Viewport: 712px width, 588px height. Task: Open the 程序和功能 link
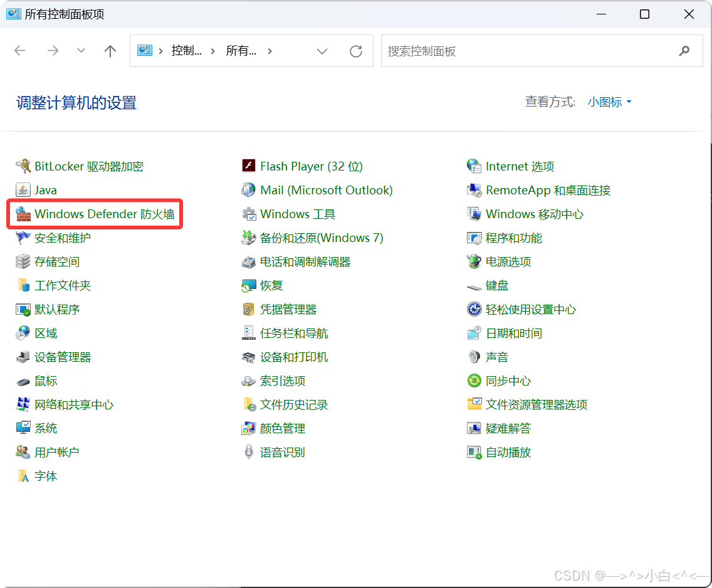pos(513,238)
